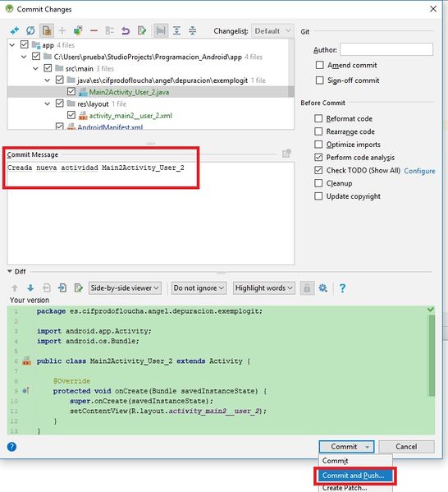The width and height of the screenshot is (448, 492).
Task: Click the layout gutter icon on line 6
Action: pos(26,361)
